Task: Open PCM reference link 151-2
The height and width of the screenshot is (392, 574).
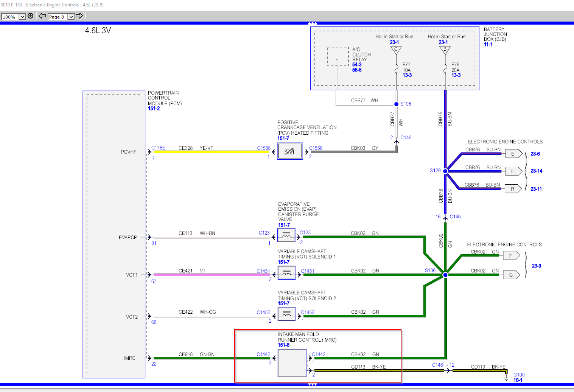Action: click(154, 108)
